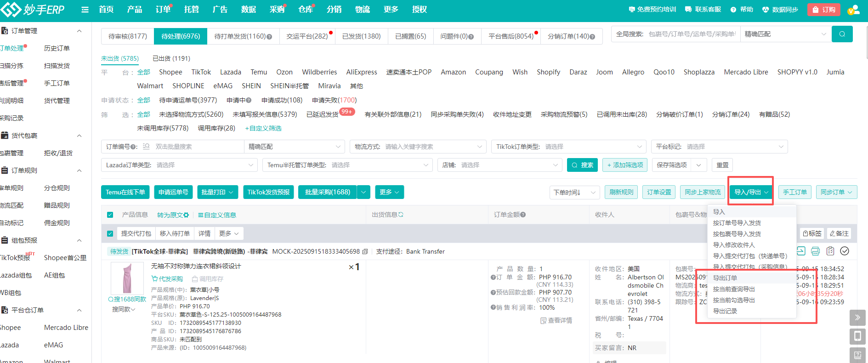Image resolution: width=868 pixels, height=363 pixels.
Task: Click the batch search icon in 订单编号 field
Action: coord(146,147)
